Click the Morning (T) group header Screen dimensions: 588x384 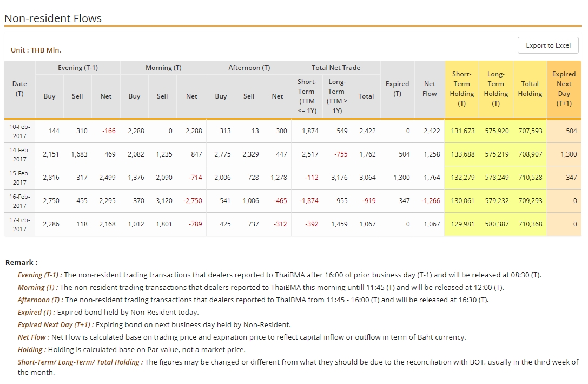coord(163,68)
